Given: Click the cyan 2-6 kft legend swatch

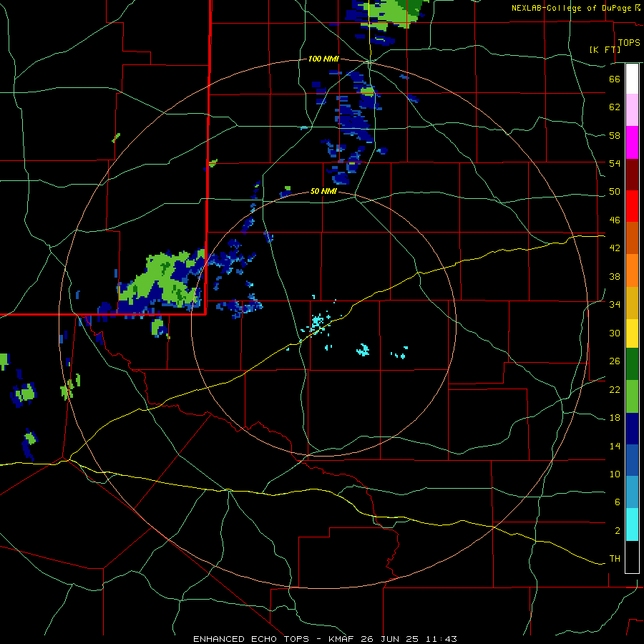Looking at the screenshot, I should click(632, 525).
